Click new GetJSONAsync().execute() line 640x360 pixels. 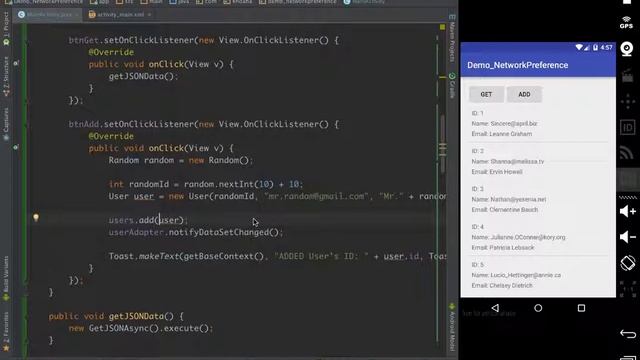click(x=140, y=328)
